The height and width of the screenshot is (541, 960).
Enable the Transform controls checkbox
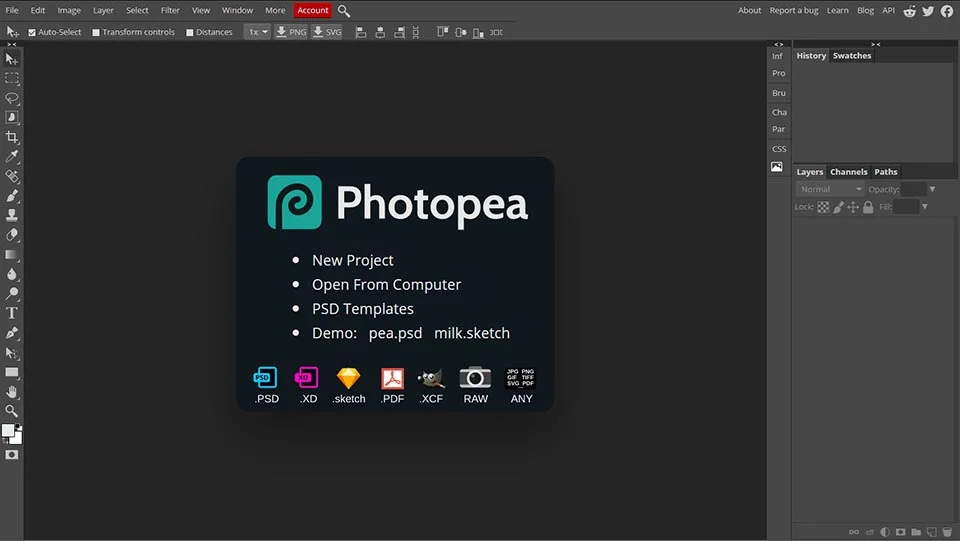[x=96, y=32]
